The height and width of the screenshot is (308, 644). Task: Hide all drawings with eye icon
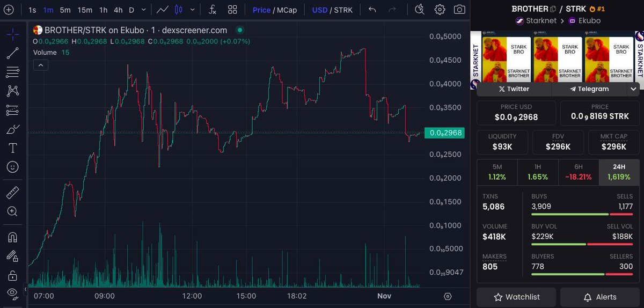click(x=13, y=293)
